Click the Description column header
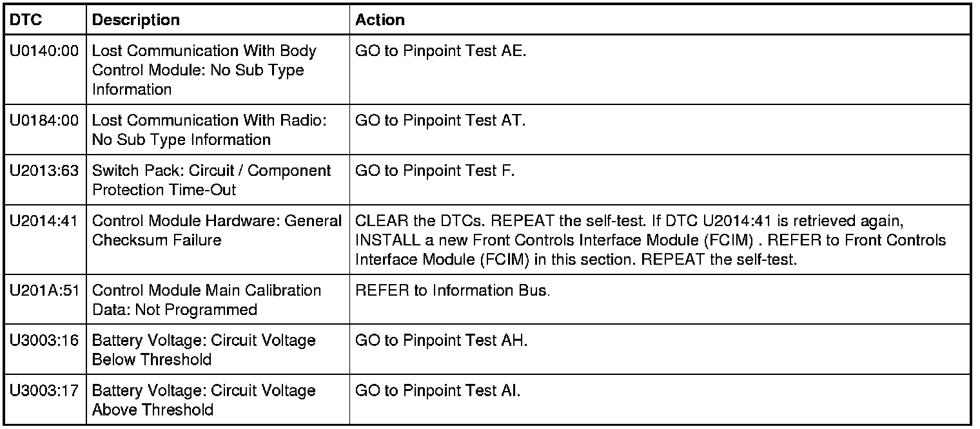The width and height of the screenshot is (980, 429). coord(136,20)
